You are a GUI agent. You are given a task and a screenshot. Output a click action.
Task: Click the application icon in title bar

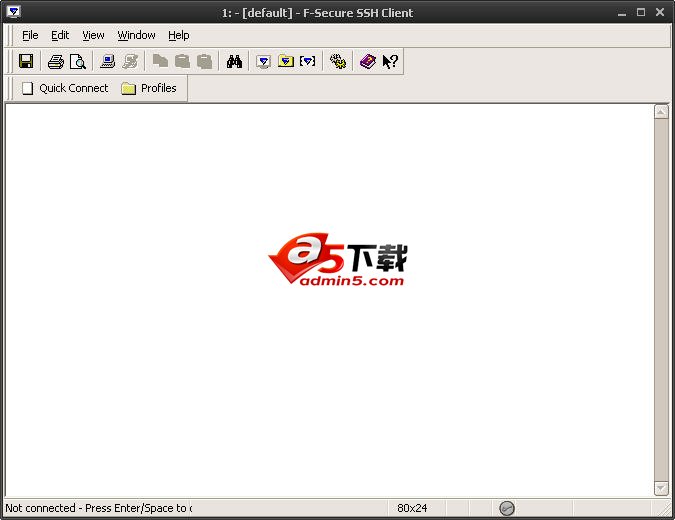(x=13, y=12)
